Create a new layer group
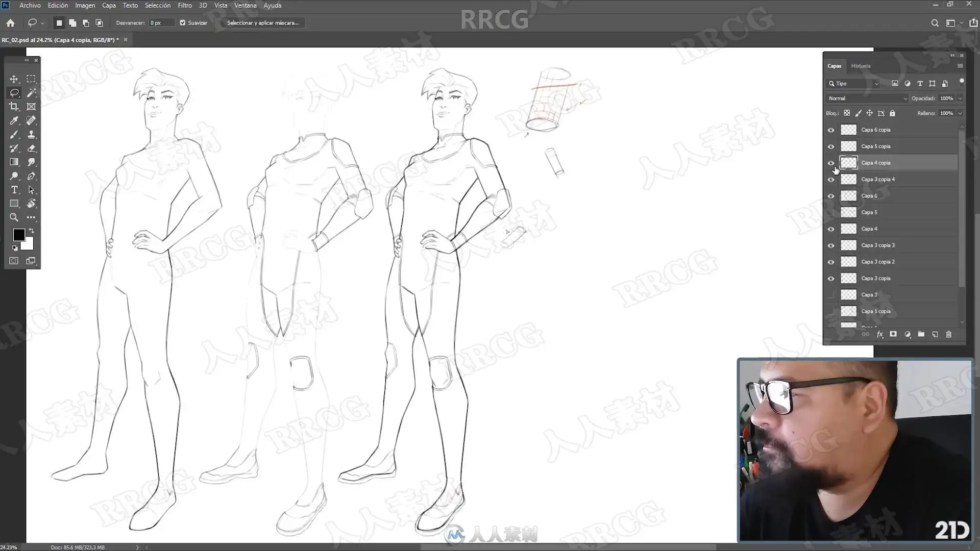The height and width of the screenshot is (551, 980). coord(921,335)
